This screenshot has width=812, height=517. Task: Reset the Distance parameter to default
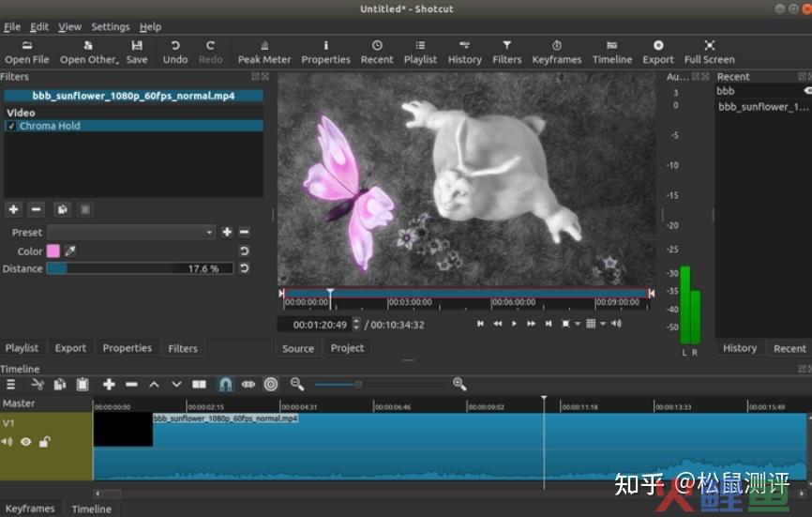244,268
